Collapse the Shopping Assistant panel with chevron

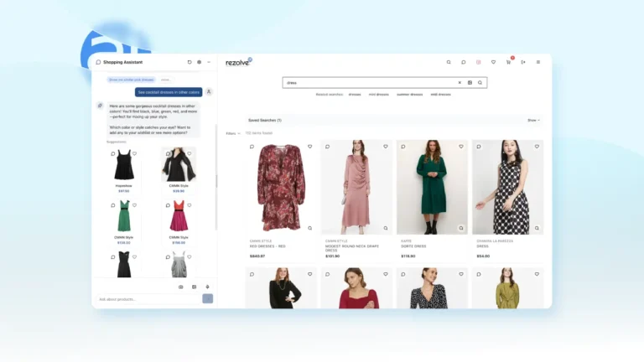tap(208, 62)
